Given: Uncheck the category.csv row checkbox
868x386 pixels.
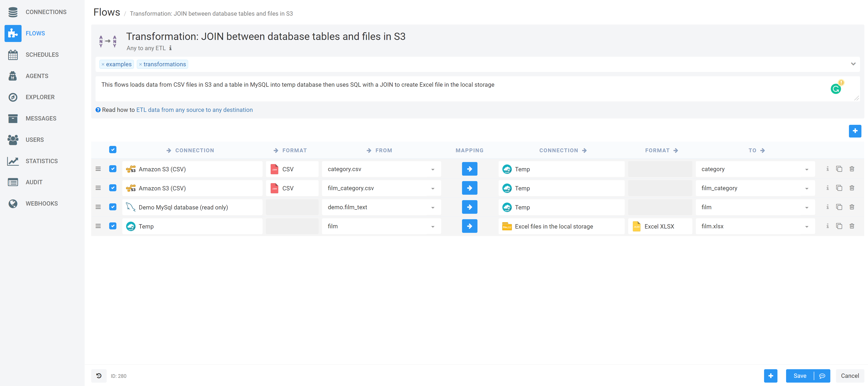Looking at the screenshot, I should (113, 169).
